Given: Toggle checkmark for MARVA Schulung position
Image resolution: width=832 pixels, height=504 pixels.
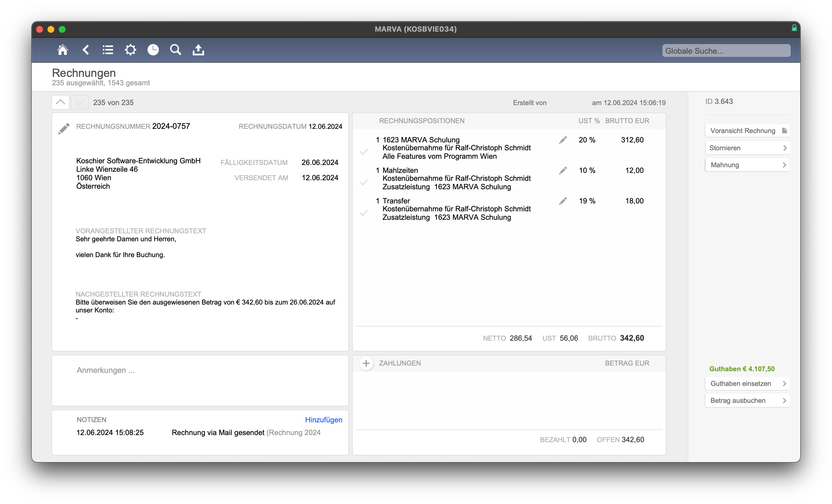Looking at the screenshot, I should point(364,152).
